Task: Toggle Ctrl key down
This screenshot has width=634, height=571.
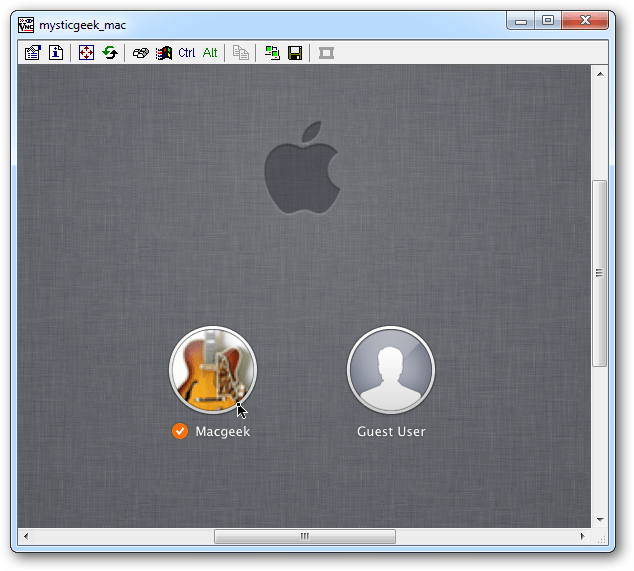Action: 186,53
